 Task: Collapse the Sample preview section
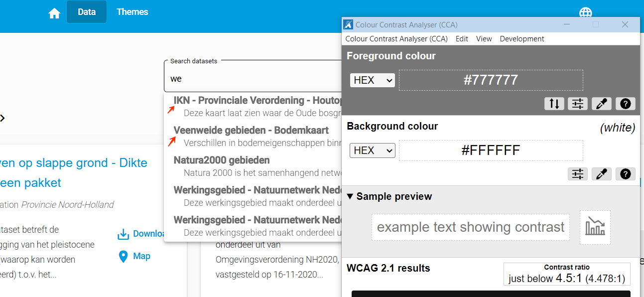click(x=351, y=196)
